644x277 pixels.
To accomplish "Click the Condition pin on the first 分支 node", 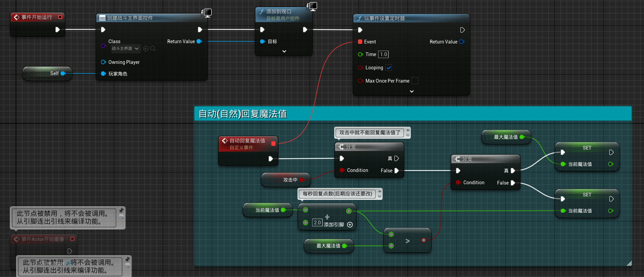I will point(342,170).
